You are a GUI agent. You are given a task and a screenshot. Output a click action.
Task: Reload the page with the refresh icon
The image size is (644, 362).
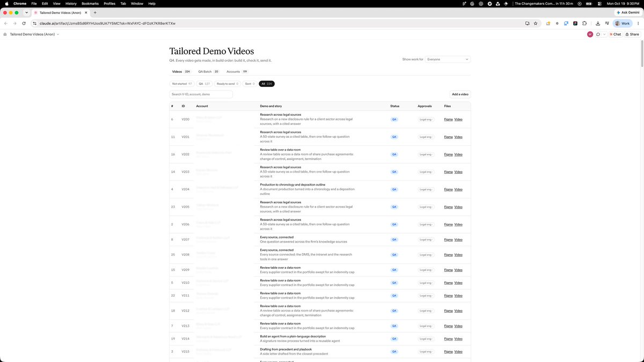(24, 23)
